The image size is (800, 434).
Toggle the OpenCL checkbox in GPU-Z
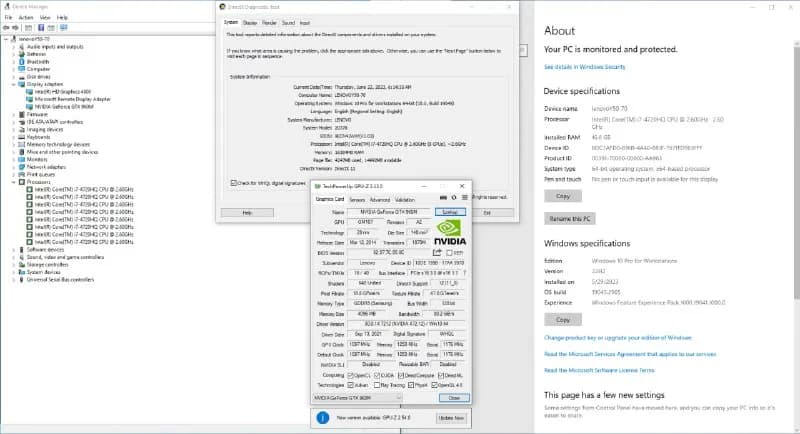coord(351,375)
